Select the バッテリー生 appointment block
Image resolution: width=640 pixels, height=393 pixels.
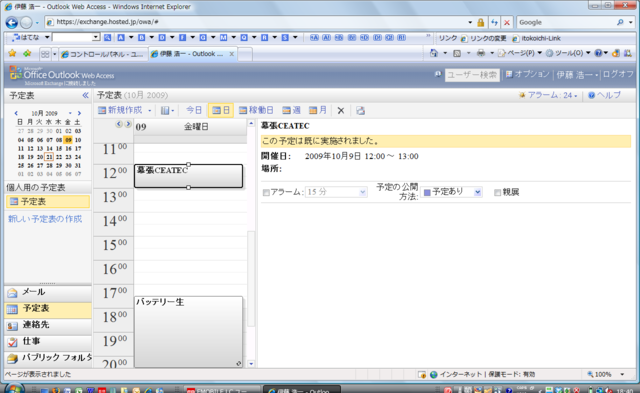[x=188, y=331]
